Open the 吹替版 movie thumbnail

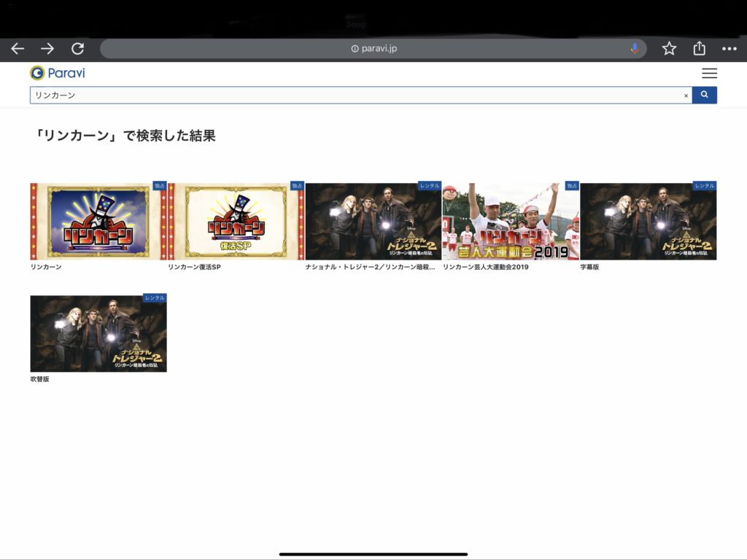pyautogui.click(x=98, y=334)
